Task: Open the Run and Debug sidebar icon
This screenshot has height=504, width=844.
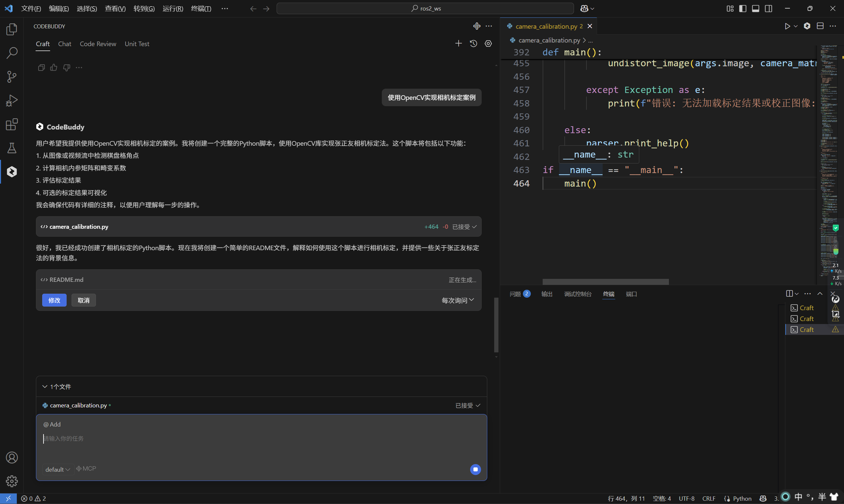Action: tap(12, 101)
